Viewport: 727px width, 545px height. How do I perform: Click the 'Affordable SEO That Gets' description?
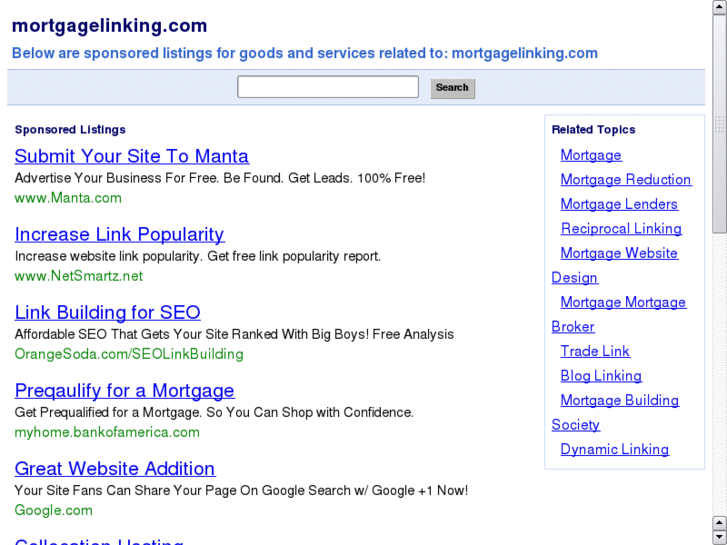[234, 334]
